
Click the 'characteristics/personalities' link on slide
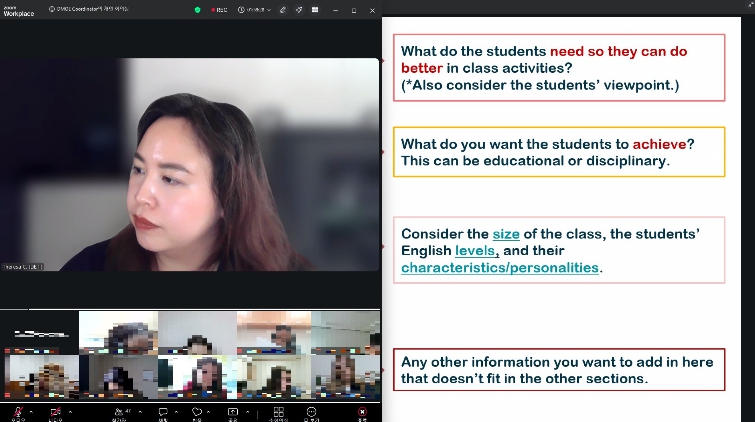[x=500, y=268]
